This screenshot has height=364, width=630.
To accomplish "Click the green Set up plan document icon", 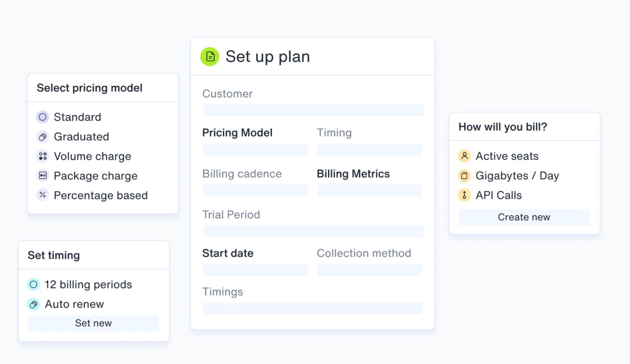I will [x=209, y=56].
